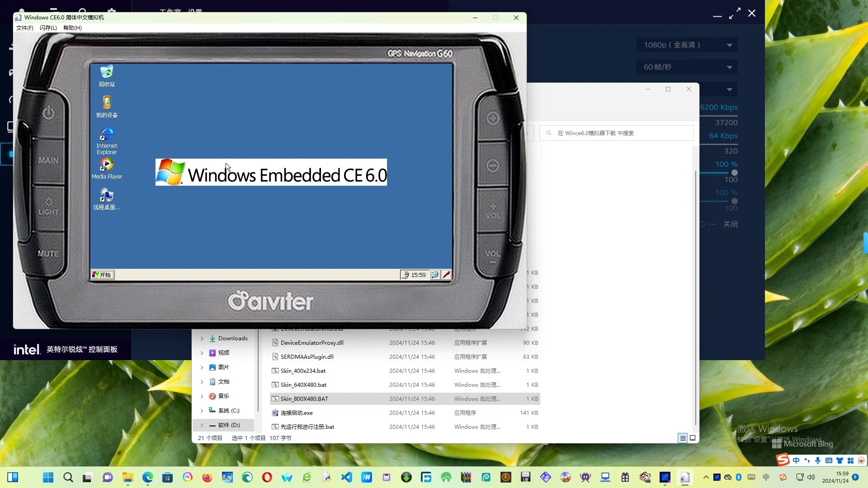Expand the 视频 folder in explorer tree
This screenshot has width=868, height=488.
tap(202, 353)
